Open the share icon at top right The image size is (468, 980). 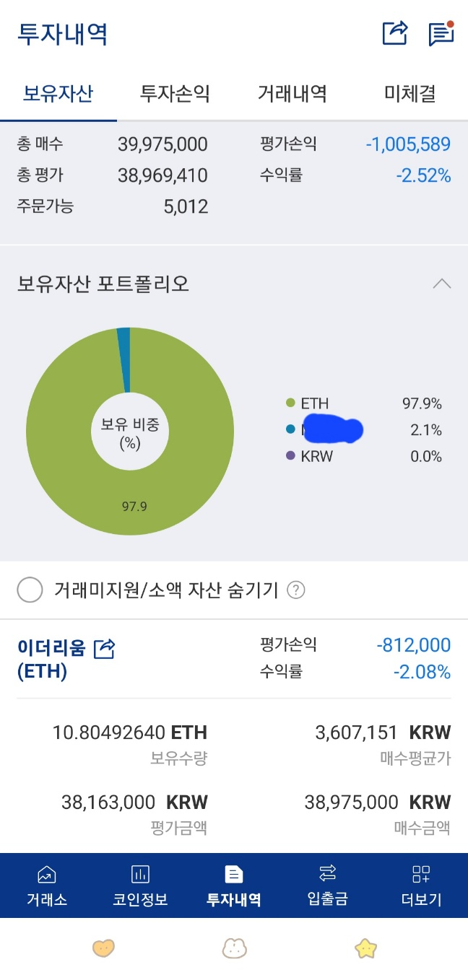click(x=393, y=32)
